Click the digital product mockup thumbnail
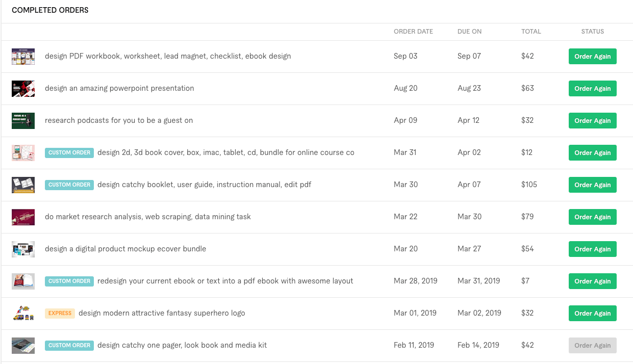 23,249
